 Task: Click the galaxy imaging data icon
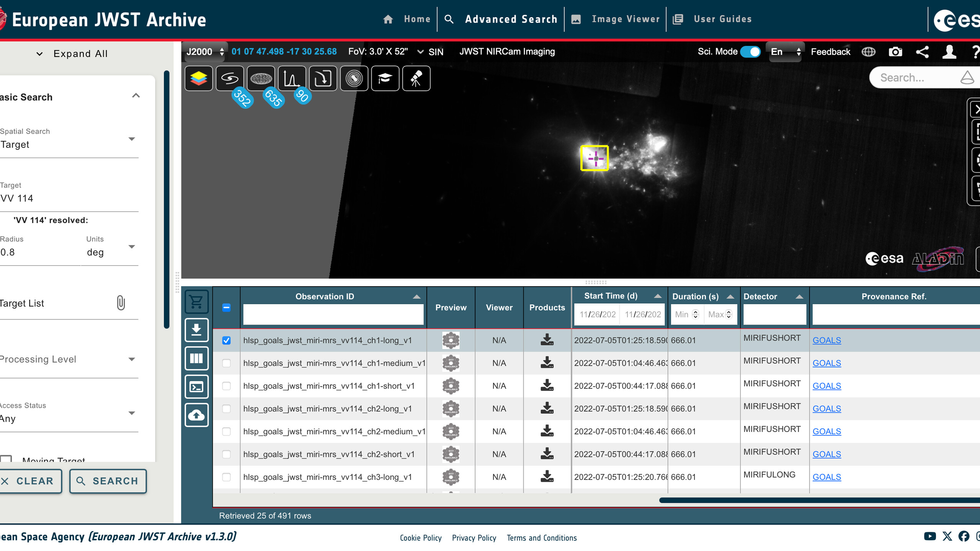(230, 78)
